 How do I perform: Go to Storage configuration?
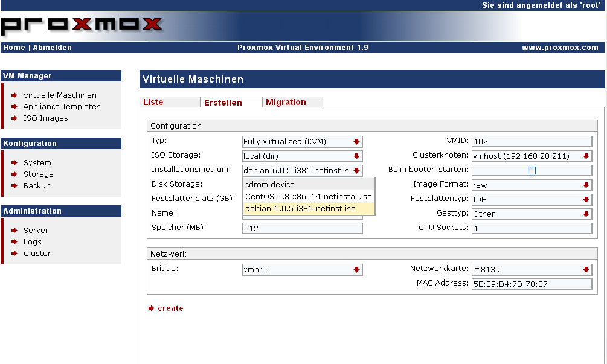click(38, 174)
